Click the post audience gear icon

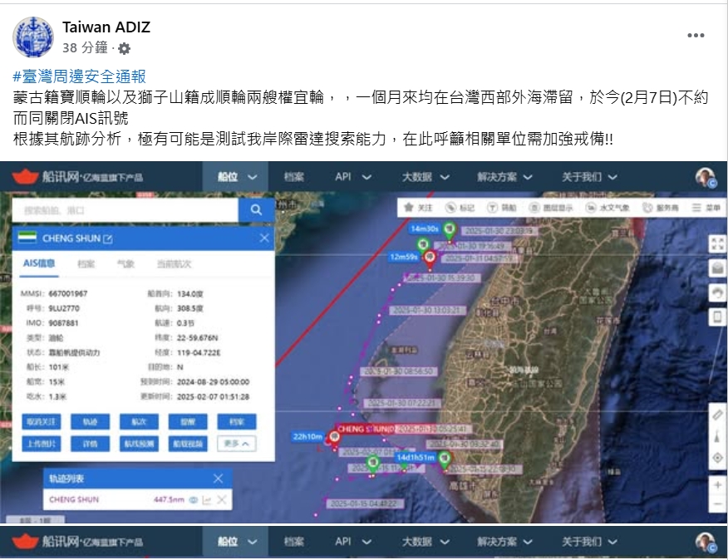click(x=124, y=48)
